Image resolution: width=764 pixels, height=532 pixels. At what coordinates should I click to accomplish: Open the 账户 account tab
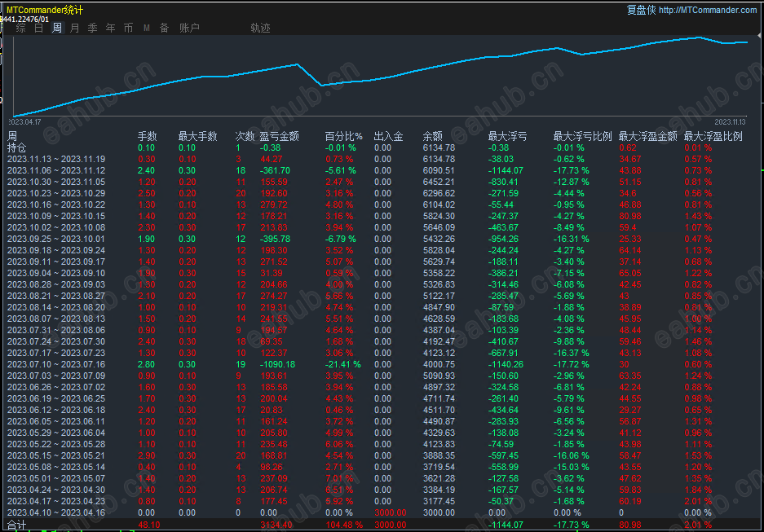(189, 28)
